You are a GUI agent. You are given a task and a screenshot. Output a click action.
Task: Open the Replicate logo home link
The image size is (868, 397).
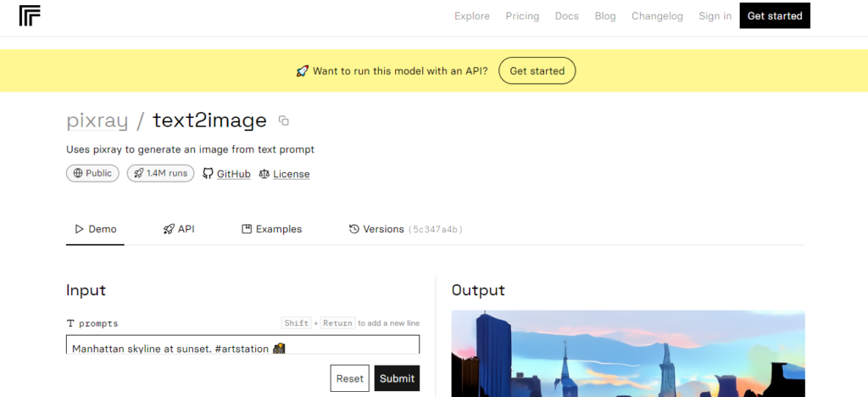[x=30, y=16]
